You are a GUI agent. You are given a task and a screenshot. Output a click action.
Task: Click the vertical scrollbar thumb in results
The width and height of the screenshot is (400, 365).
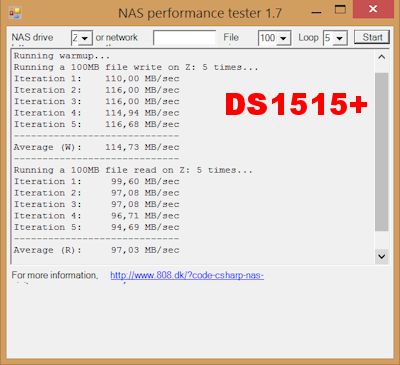coord(382,152)
